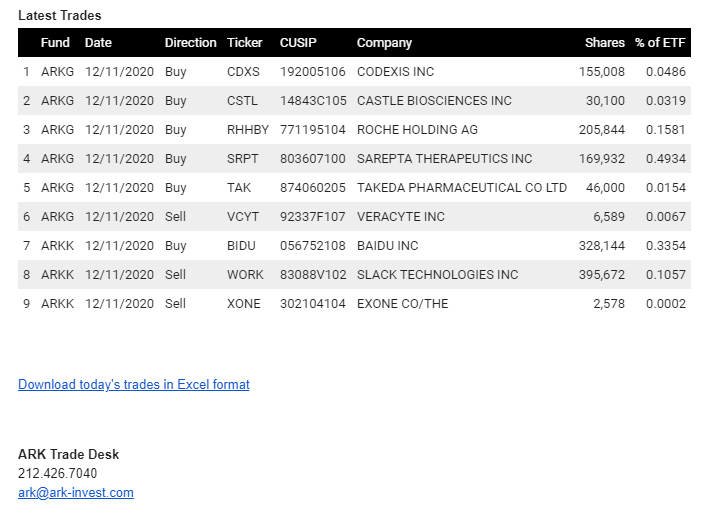Screen dimensions: 718x510
Task: Click the ark@ark-invest.com email link
Action: click(x=76, y=493)
